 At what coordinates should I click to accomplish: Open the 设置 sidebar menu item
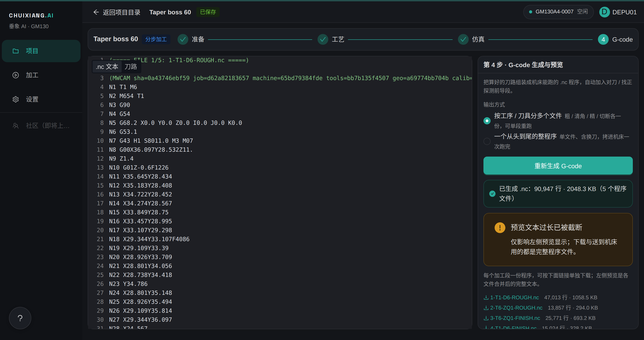[x=41, y=99]
